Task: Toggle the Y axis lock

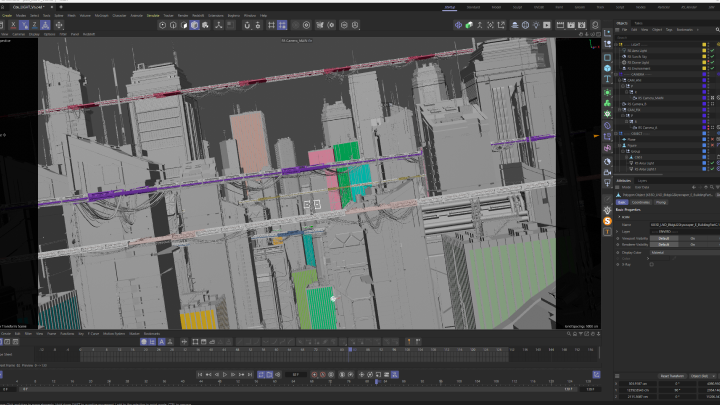Action: (24, 25)
